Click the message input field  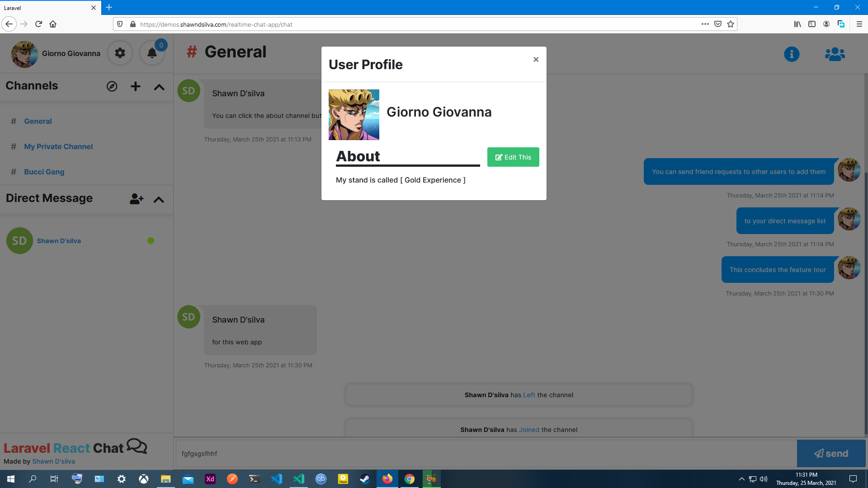point(486,453)
